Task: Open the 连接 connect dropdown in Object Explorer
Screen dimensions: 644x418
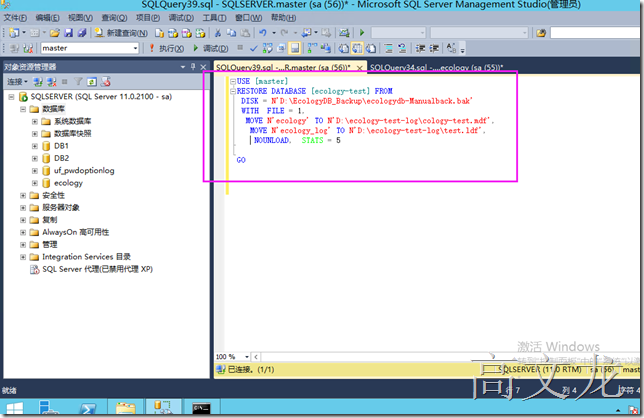Action: click(17, 82)
